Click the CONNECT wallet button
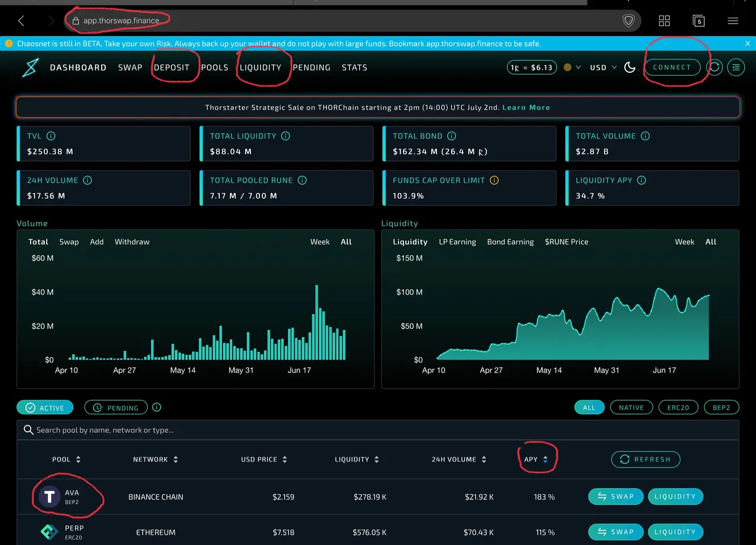The width and height of the screenshot is (756, 545). pos(672,67)
